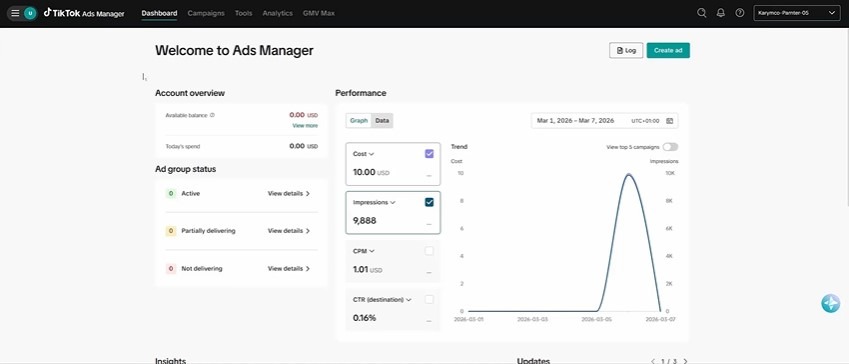Click the green Active status badge

coord(171,193)
